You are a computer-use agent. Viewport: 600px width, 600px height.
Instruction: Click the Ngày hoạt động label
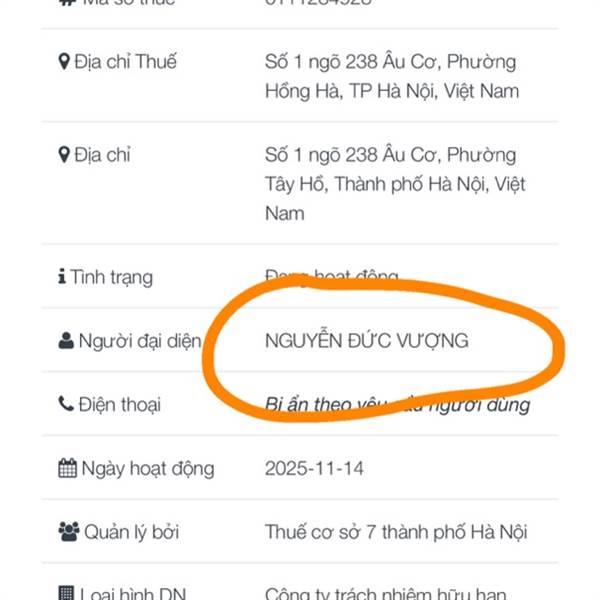(148, 468)
